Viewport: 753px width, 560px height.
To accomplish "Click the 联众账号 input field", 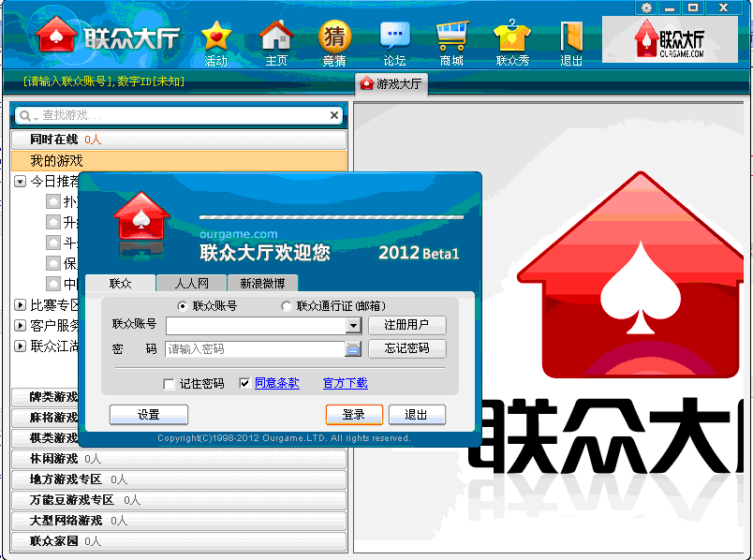I will (x=256, y=326).
